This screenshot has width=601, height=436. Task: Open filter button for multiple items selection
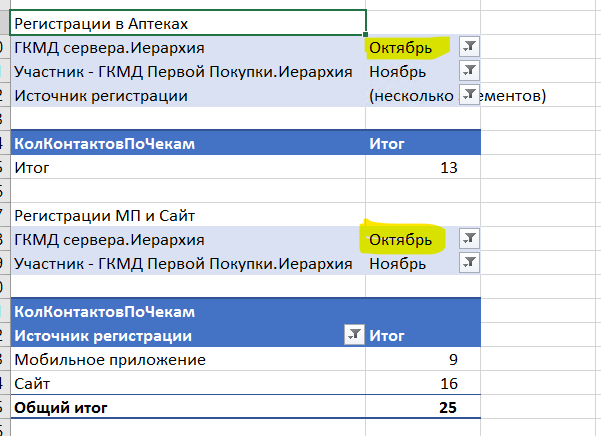(x=470, y=95)
